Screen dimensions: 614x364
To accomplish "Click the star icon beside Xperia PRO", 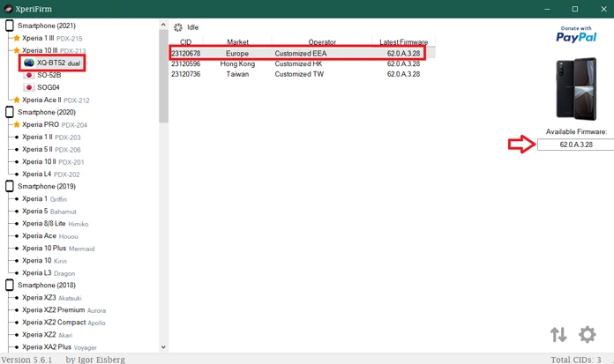I will pyautogui.click(x=17, y=125).
